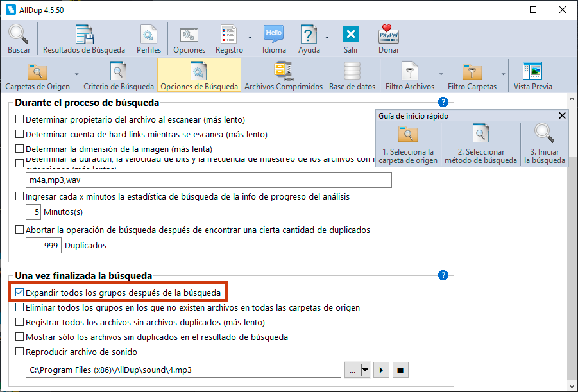
Task: Enable determining hard links count
Action: pyautogui.click(x=19, y=134)
